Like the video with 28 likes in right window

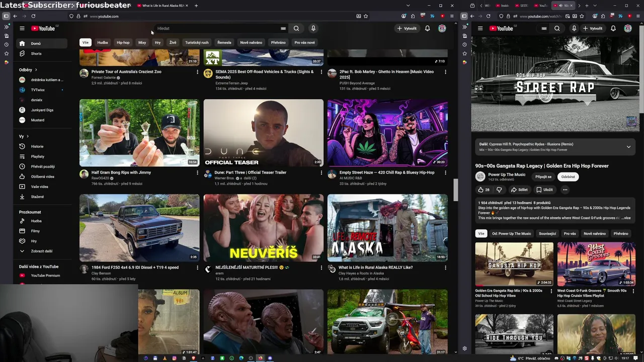484,190
